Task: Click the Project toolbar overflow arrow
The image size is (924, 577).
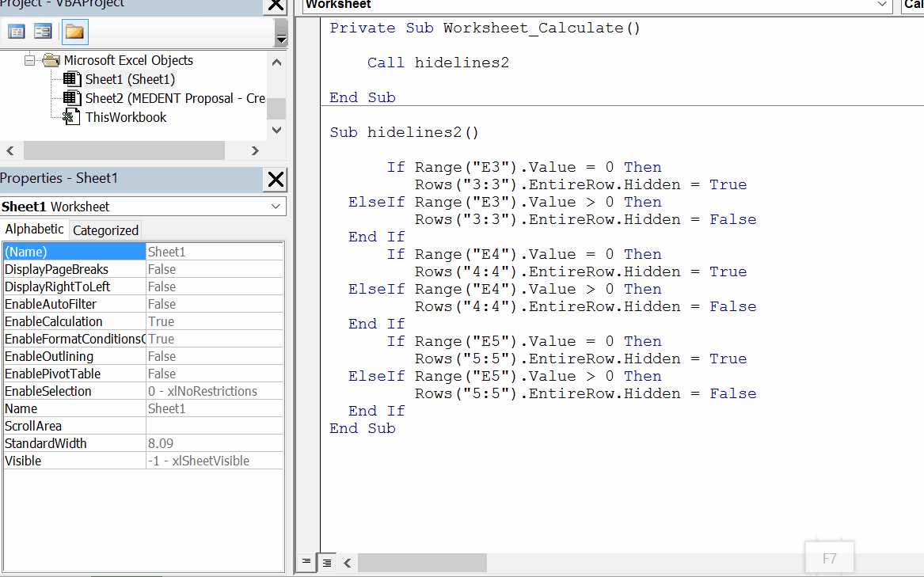Action: pos(281,32)
